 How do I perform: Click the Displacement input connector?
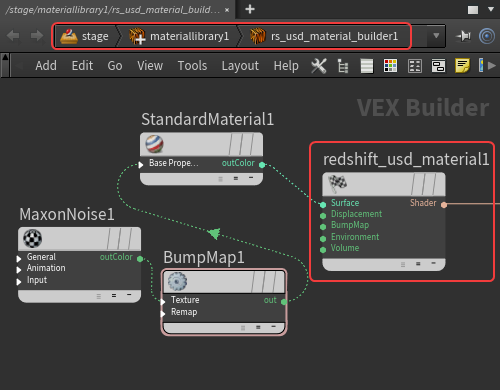[x=323, y=216]
